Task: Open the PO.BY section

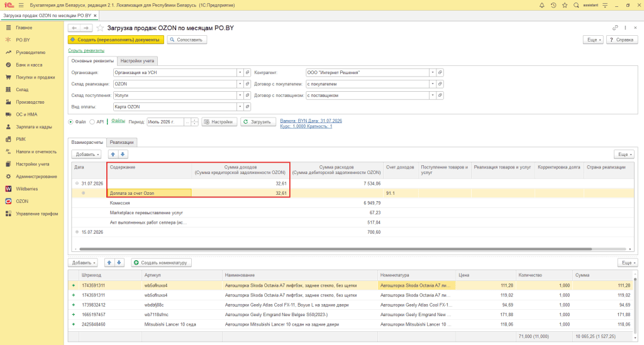Action: coord(23,40)
